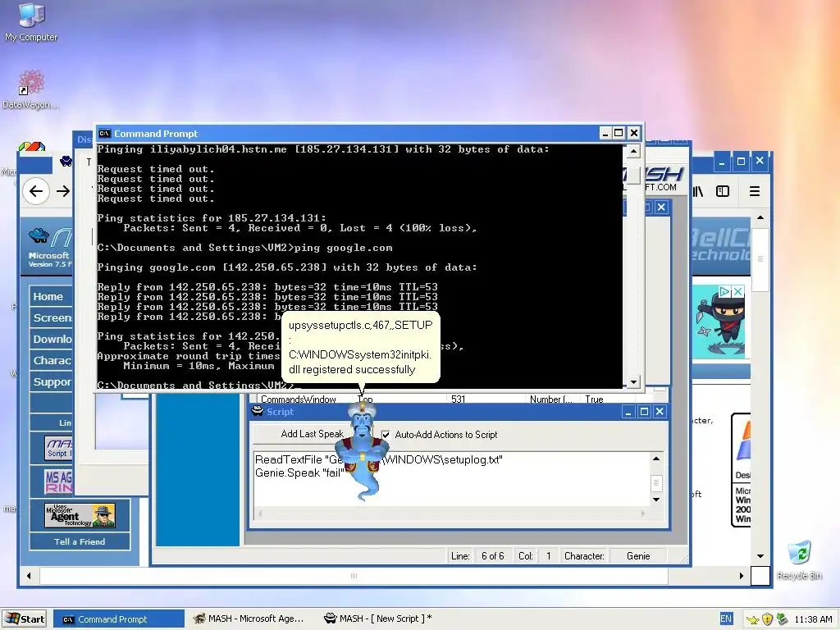Open the DataWagon desktop shortcut
This screenshot has height=630, width=840.
click(31, 89)
